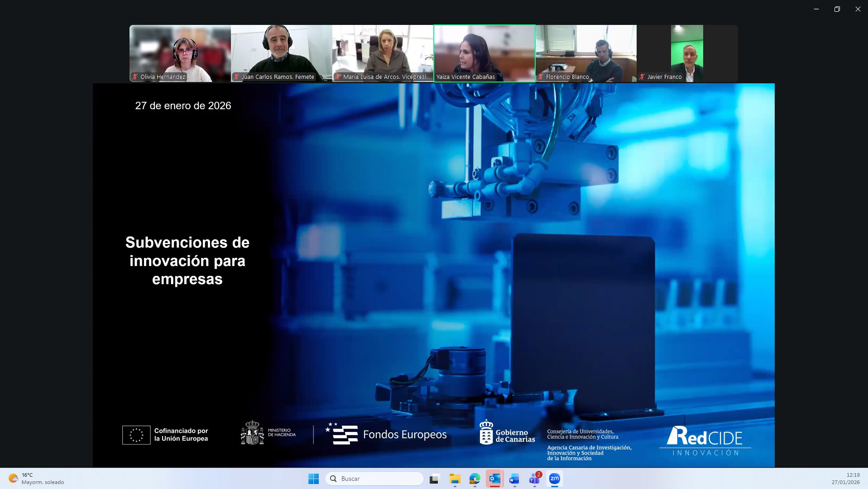
Task: Click the muted microphone icon on Javier Franco
Action: [642, 77]
